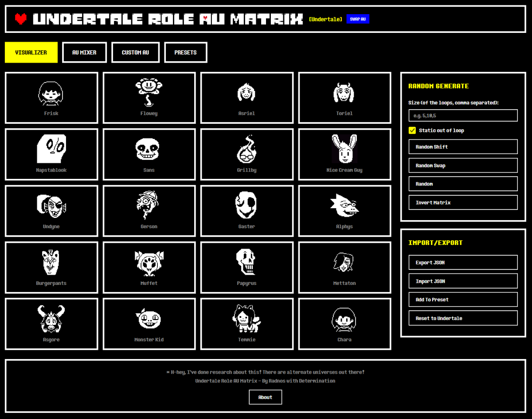Image resolution: width=532 pixels, height=419 pixels.
Task: Click the Alphys quote footer text
Action: [265, 372]
